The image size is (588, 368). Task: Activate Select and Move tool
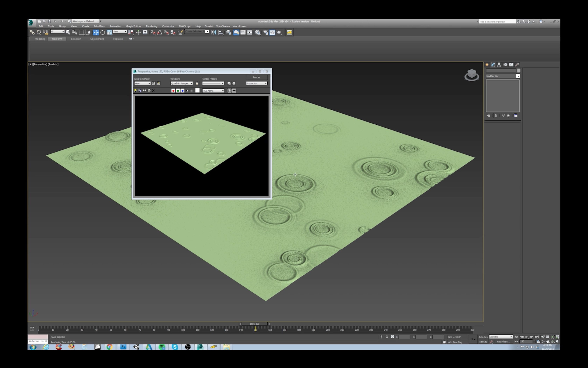click(96, 32)
